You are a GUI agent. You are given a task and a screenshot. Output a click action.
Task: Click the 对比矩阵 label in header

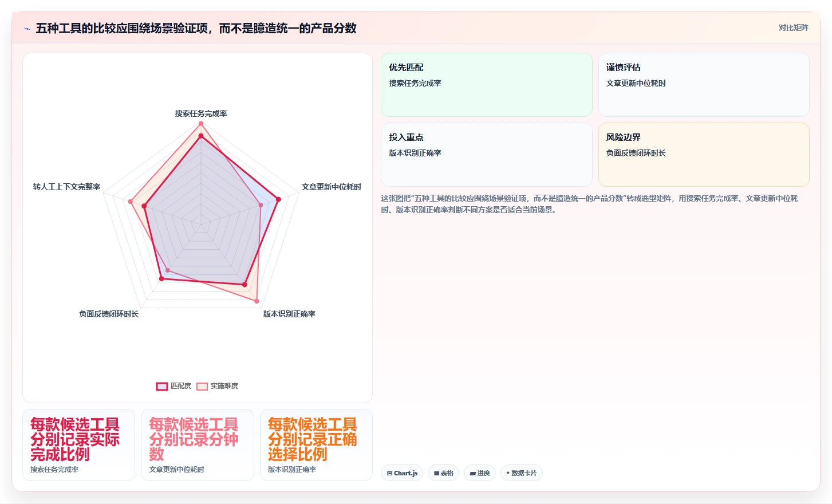tap(793, 27)
